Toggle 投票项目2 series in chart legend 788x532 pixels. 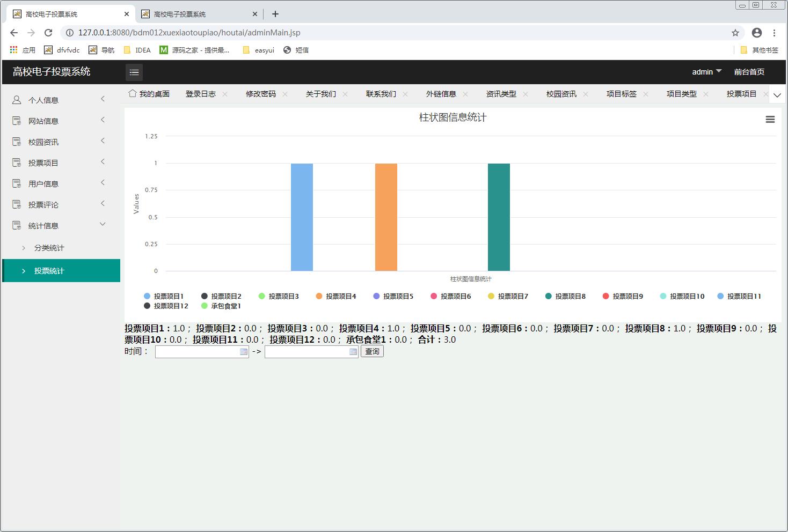pos(221,296)
